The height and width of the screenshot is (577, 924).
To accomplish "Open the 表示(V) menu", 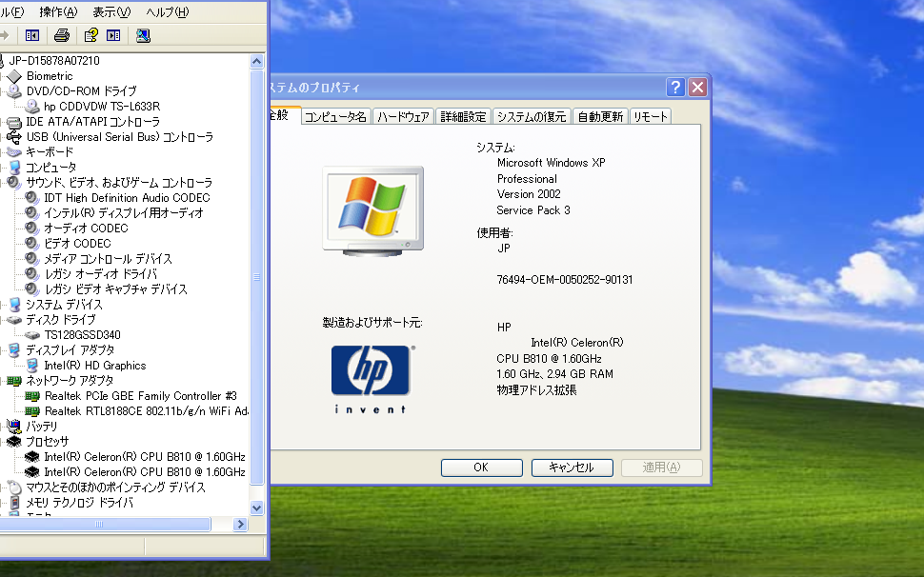I will pyautogui.click(x=111, y=11).
